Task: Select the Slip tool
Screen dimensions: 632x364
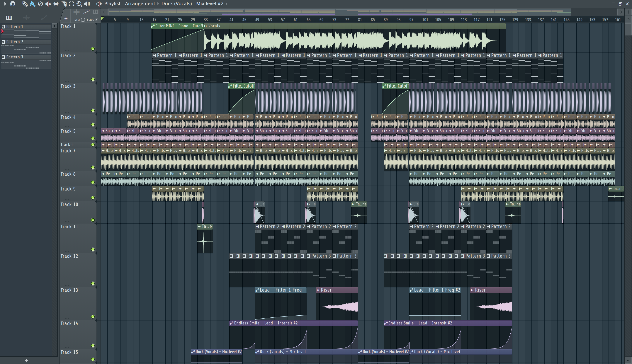Action: [x=56, y=4]
